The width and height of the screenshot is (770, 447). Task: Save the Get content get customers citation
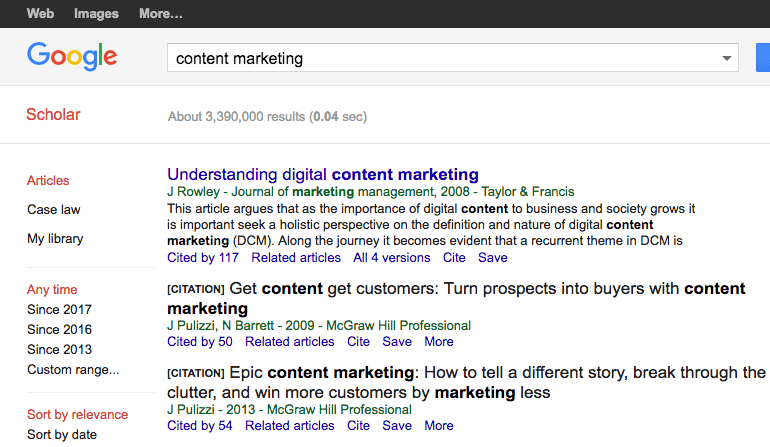[397, 341]
